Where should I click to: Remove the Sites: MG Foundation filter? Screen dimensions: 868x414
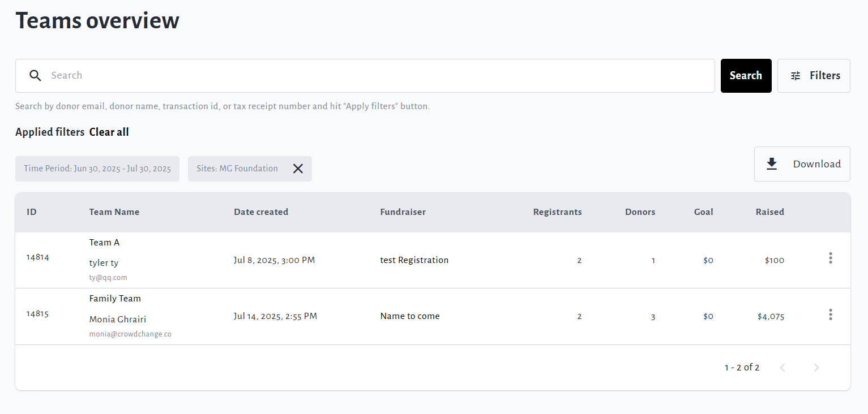pos(298,169)
